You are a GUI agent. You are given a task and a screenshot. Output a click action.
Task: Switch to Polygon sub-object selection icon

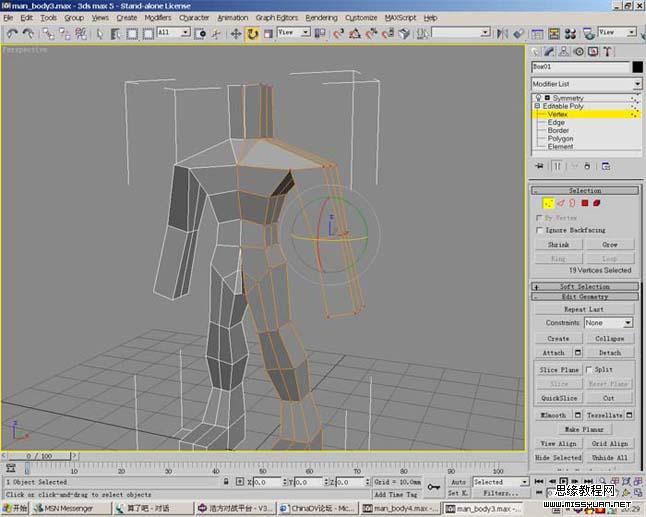pyautogui.click(x=584, y=203)
